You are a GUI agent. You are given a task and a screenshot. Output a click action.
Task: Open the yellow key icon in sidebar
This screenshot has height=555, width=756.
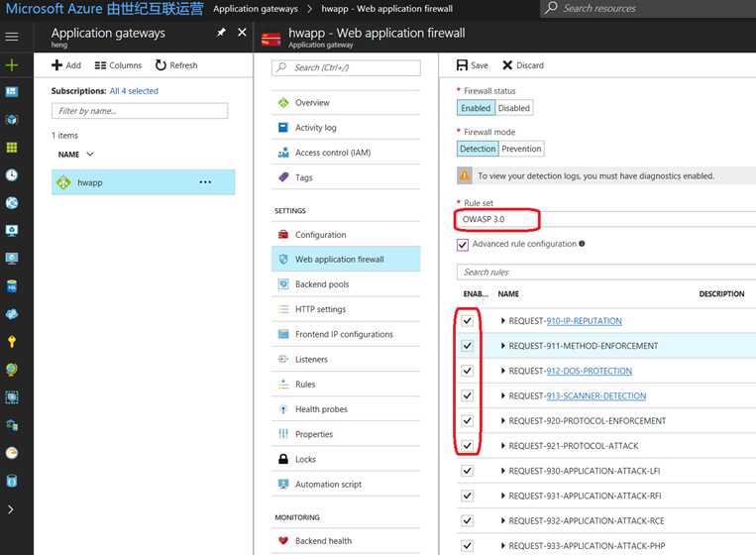12,342
